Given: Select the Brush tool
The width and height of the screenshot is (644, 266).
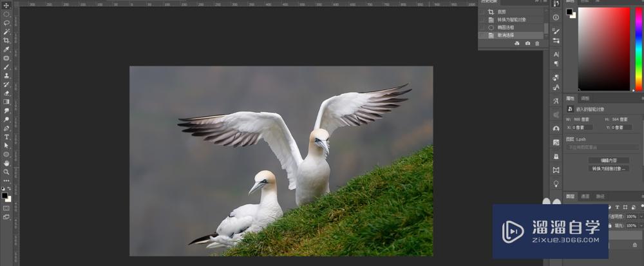Looking at the screenshot, I should click(x=6, y=67).
